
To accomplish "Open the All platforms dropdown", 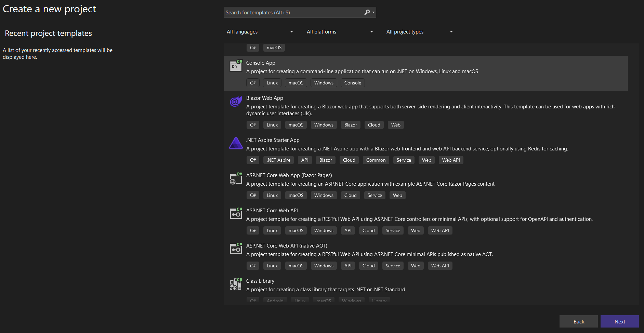I will pyautogui.click(x=340, y=32).
